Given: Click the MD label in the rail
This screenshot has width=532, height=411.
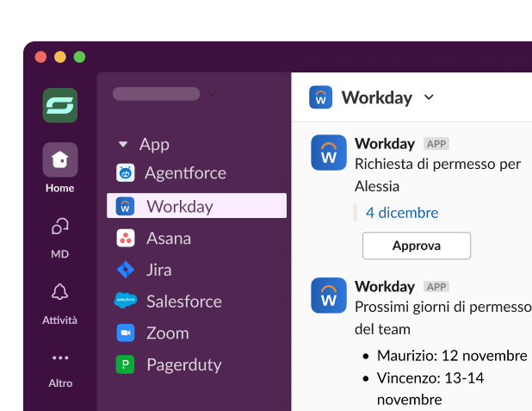Looking at the screenshot, I should point(60,254).
